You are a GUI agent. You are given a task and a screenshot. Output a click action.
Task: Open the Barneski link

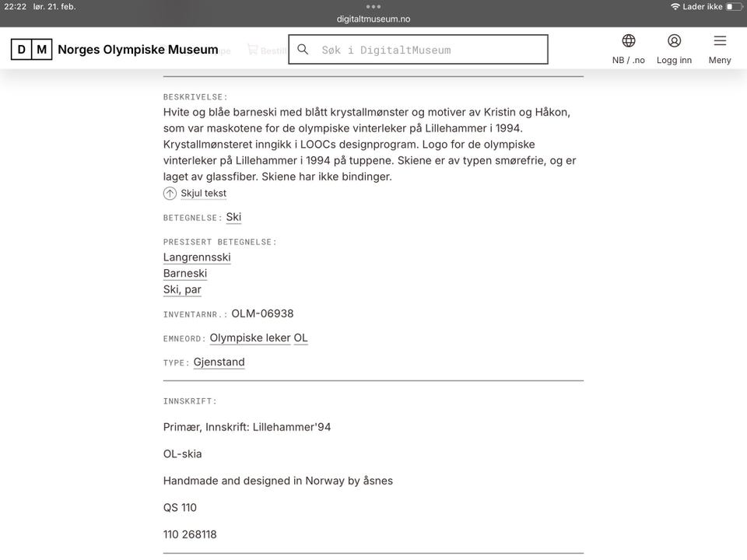pos(185,273)
